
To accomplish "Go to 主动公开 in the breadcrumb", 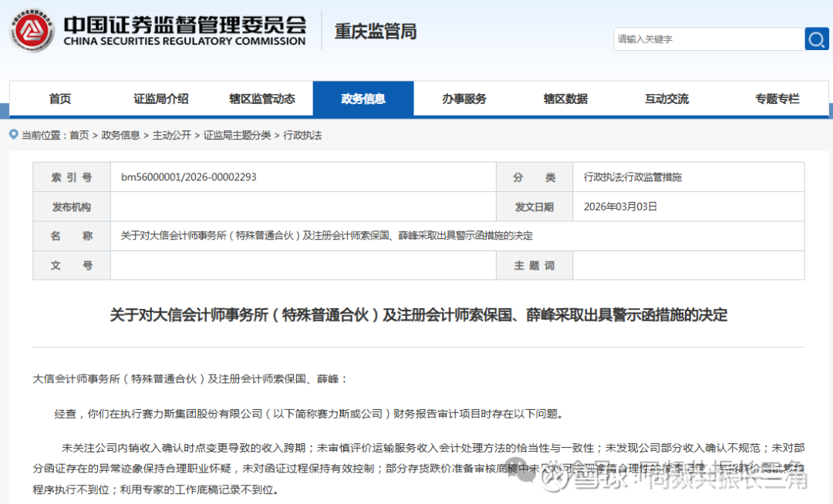I will click(x=171, y=136).
